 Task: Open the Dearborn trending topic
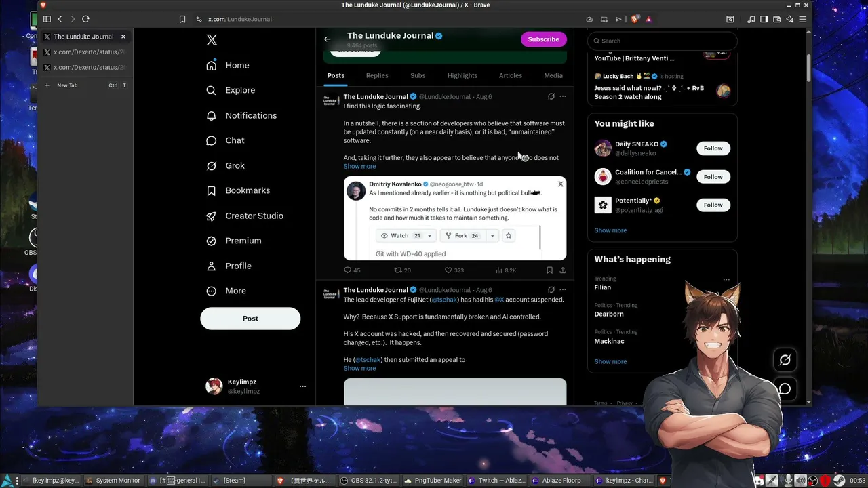click(608, 314)
